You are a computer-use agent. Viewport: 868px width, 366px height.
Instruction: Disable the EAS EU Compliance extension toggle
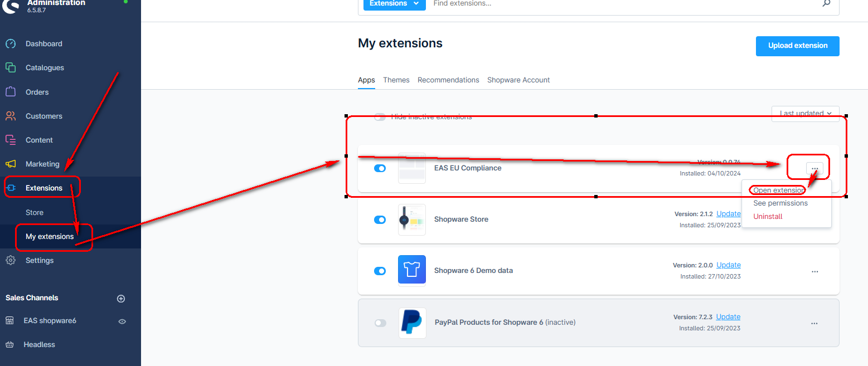380,168
